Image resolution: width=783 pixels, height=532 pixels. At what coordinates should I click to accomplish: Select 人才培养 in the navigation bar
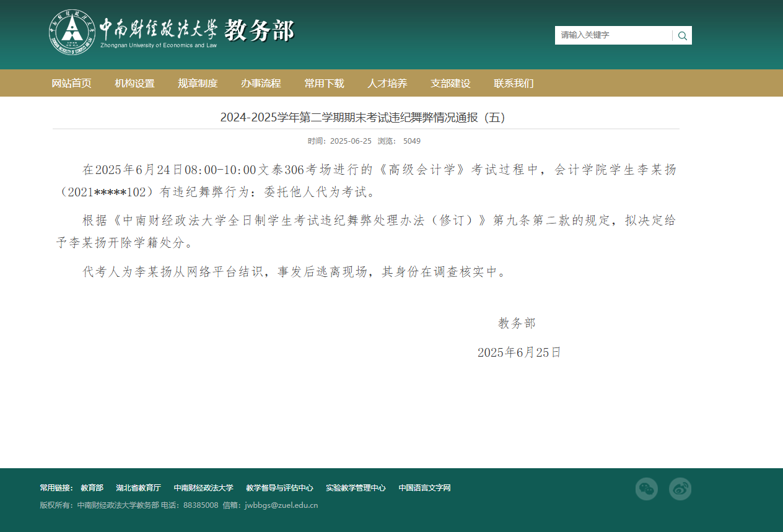tap(387, 83)
